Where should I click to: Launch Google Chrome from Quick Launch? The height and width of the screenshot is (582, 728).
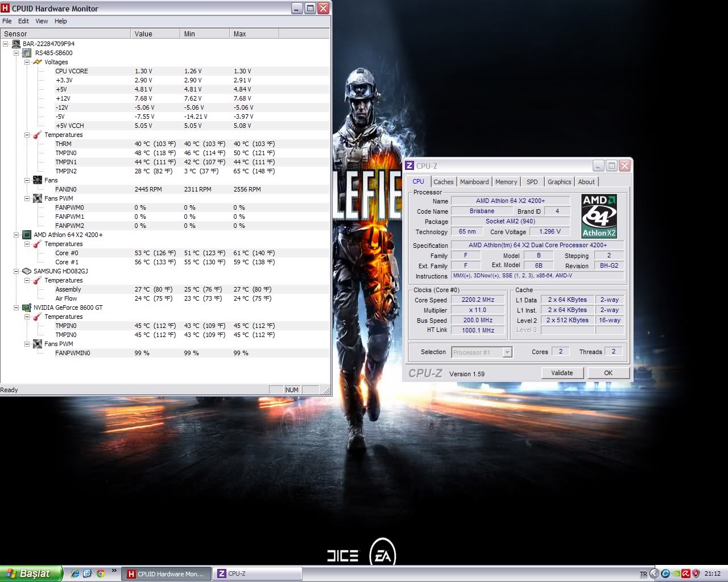click(x=101, y=573)
